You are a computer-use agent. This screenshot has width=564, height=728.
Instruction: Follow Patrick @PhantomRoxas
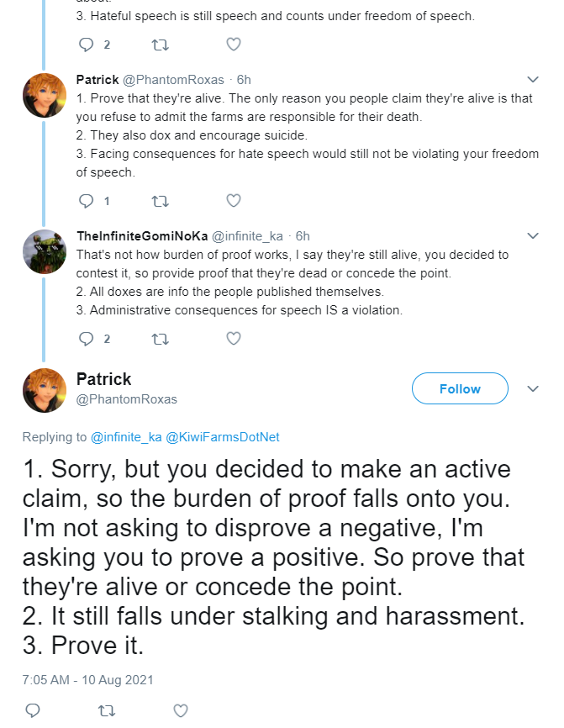460,388
